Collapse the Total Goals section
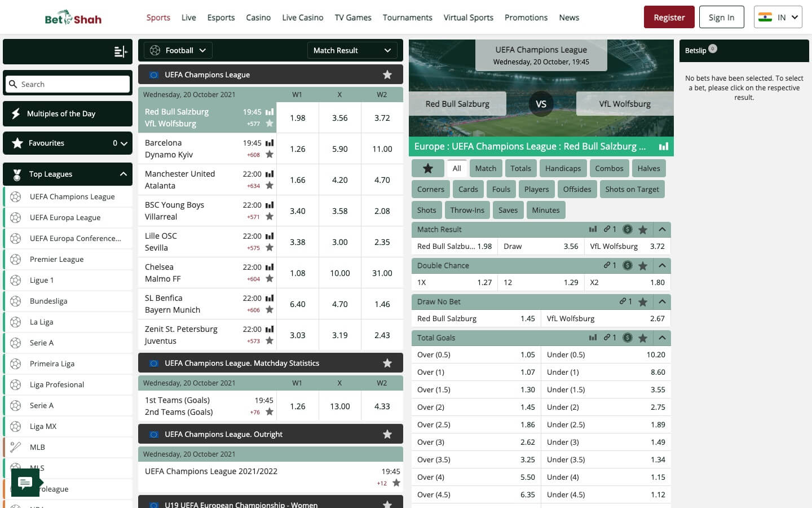Viewport: 812px width, 508px height. point(662,338)
